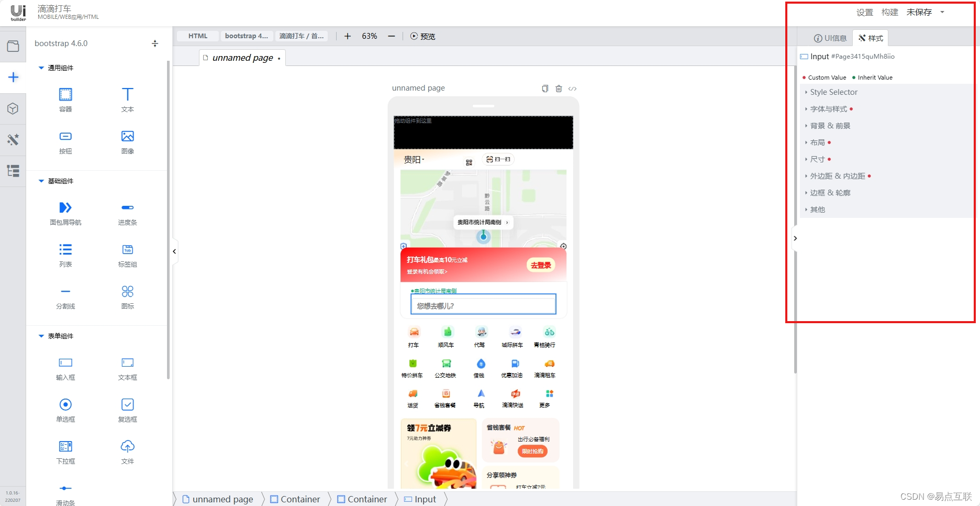Zoom in with the plus button
Viewport: 980px width, 506px height.
pyautogui.click(x=347, y=36)
